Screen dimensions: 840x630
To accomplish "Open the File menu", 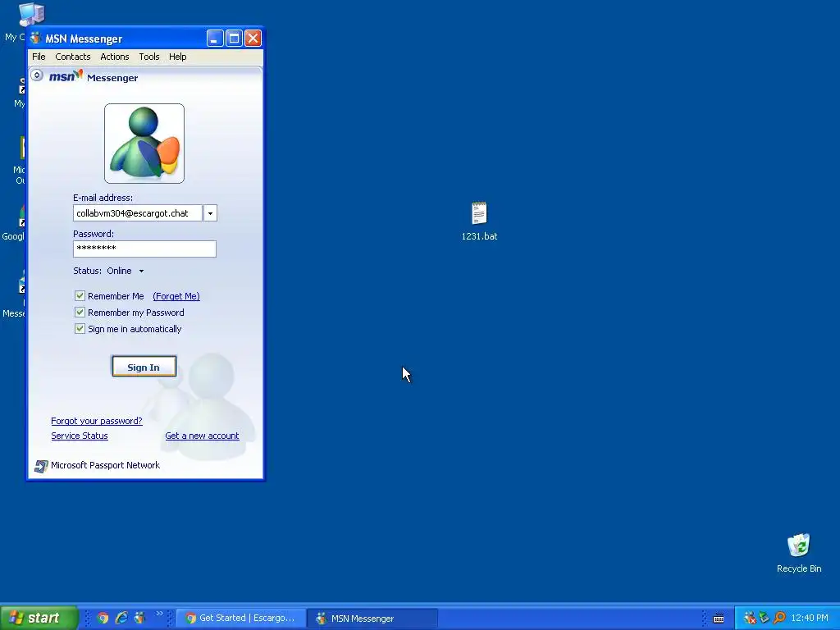I will 39,57.
